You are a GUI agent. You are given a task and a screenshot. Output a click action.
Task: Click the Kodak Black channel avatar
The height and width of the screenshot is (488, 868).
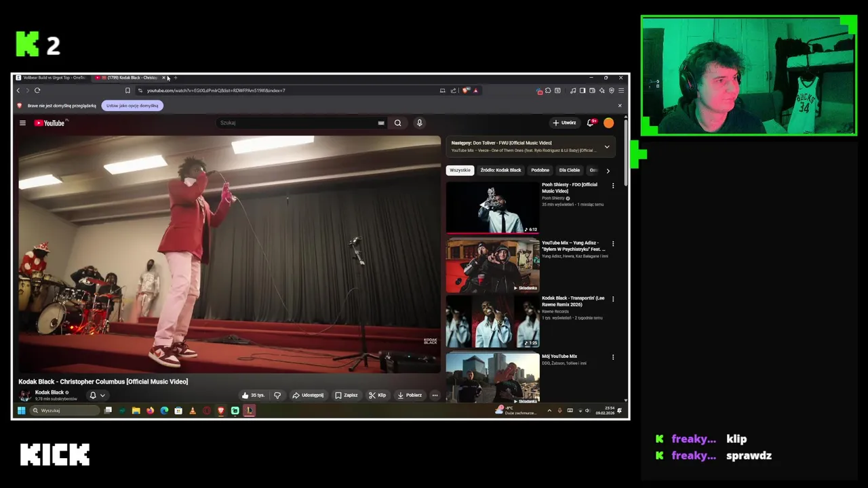[25, 395]
